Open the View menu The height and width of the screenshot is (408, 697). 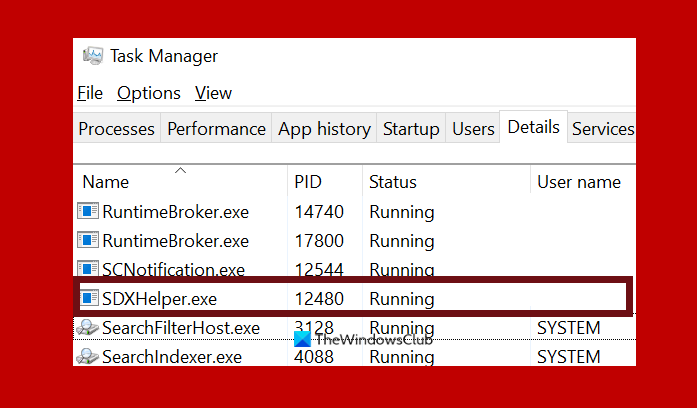213,93
